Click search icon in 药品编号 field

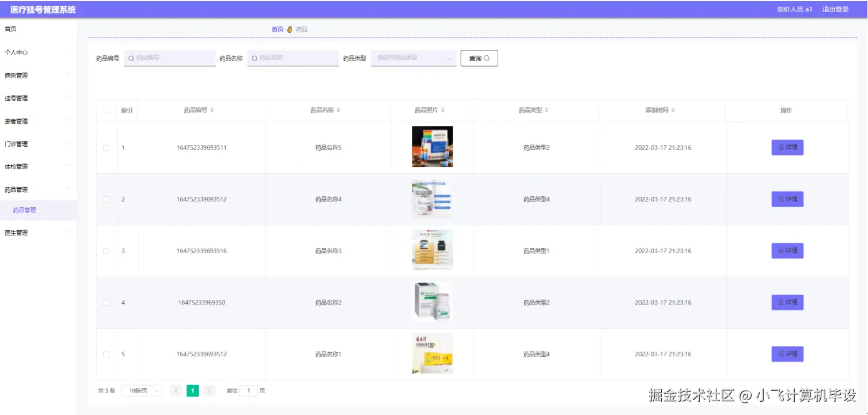point(131,58)
